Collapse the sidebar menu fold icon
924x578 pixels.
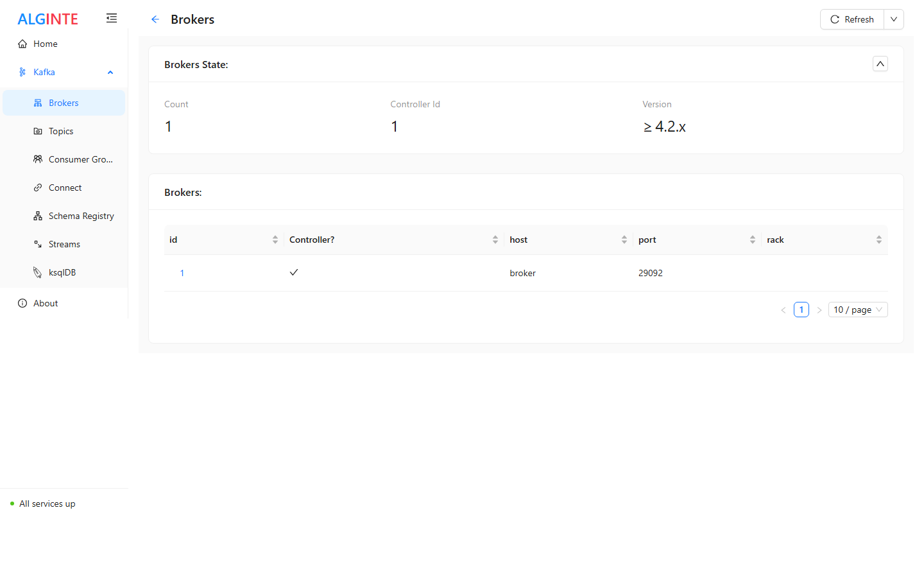tap(112, 18)
